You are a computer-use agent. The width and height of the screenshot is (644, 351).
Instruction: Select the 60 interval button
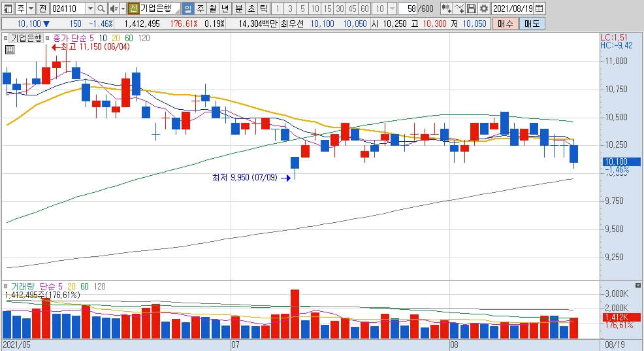364,8
